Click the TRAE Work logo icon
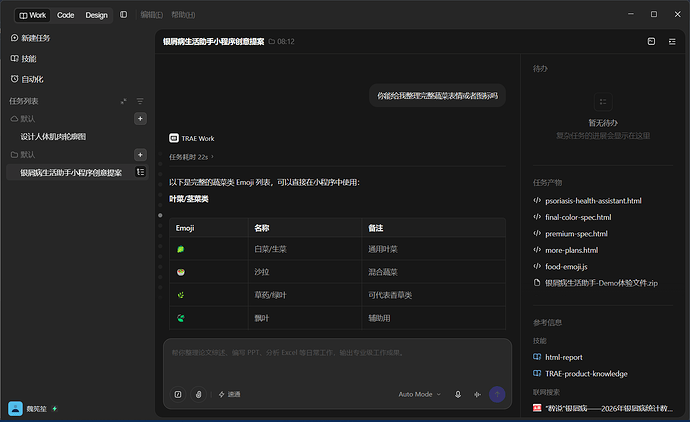This screenshot has height=422, width=690. [174, 138]
